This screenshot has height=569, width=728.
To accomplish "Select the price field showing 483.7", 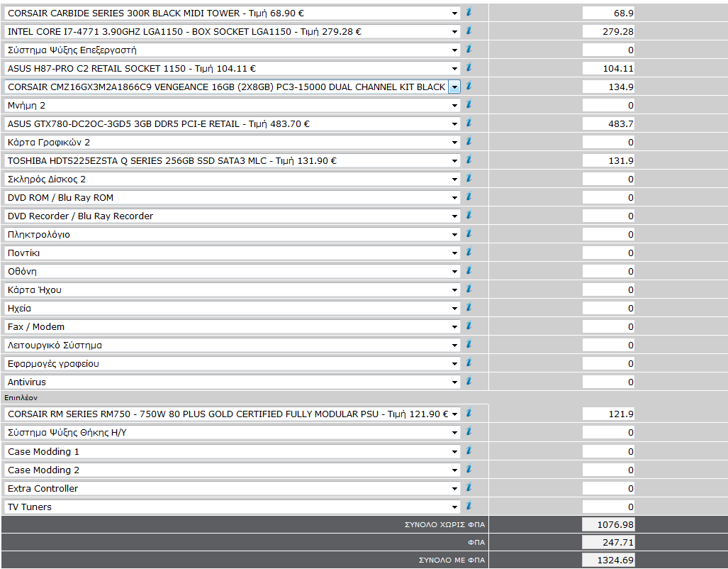I will coord(608,123).
